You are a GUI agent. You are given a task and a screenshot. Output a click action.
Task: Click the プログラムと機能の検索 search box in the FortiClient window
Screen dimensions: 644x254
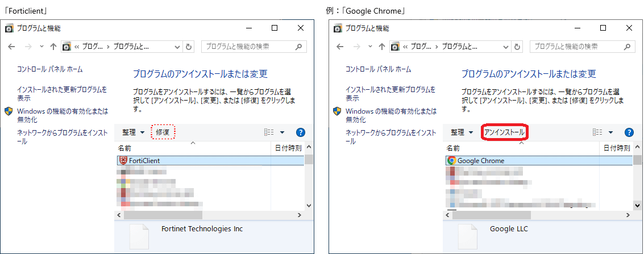pyautogui.click(x=254, y=47)
